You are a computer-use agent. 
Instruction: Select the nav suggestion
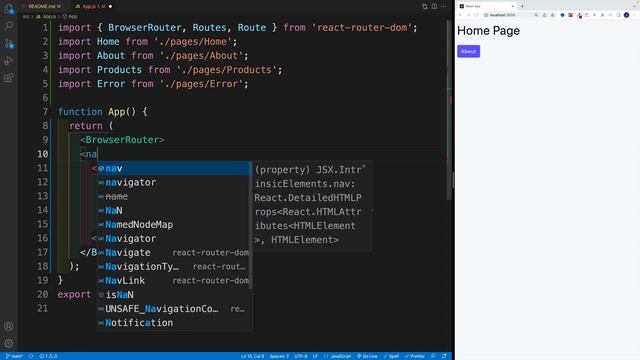[174, 168]
